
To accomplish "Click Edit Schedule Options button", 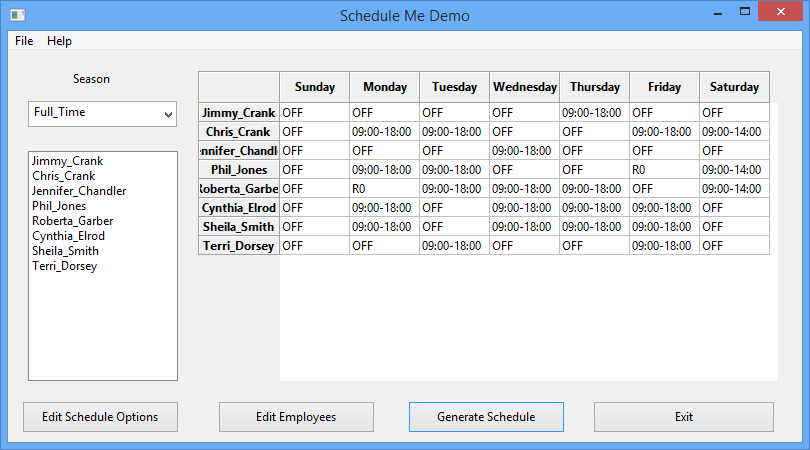I will point(100,417).
